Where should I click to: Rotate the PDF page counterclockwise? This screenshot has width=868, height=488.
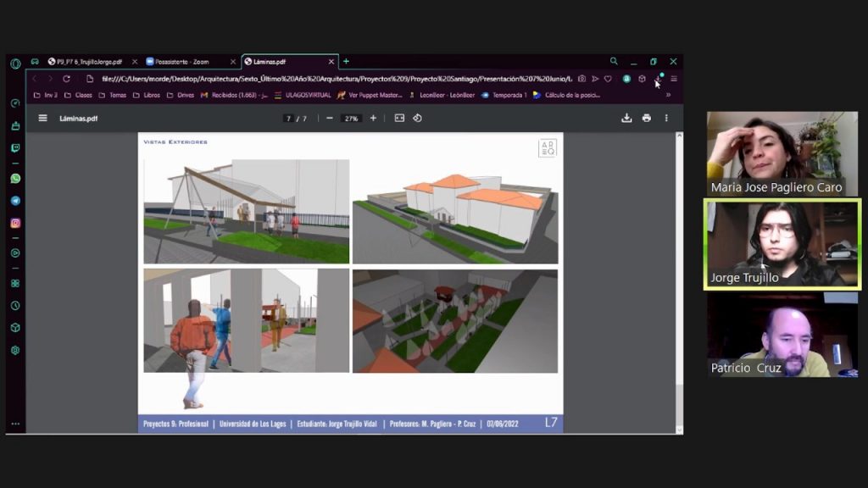pos(417,118)
